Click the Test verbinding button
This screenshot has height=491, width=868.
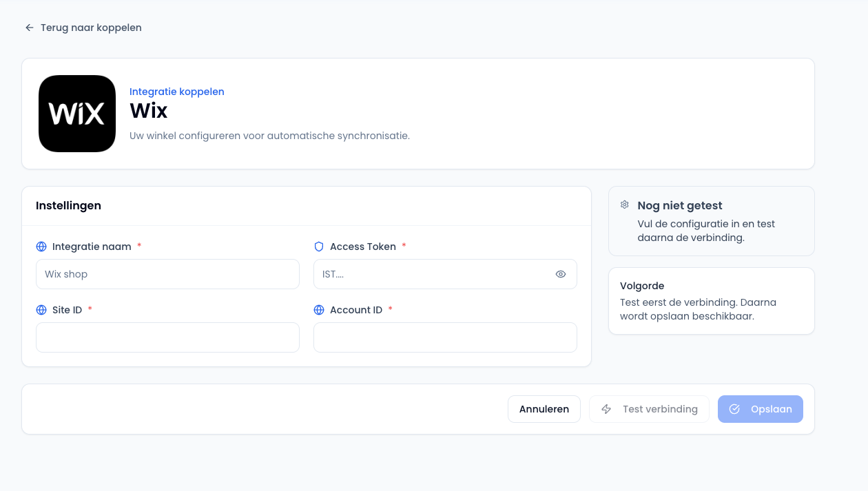click(x=649, y=409)
